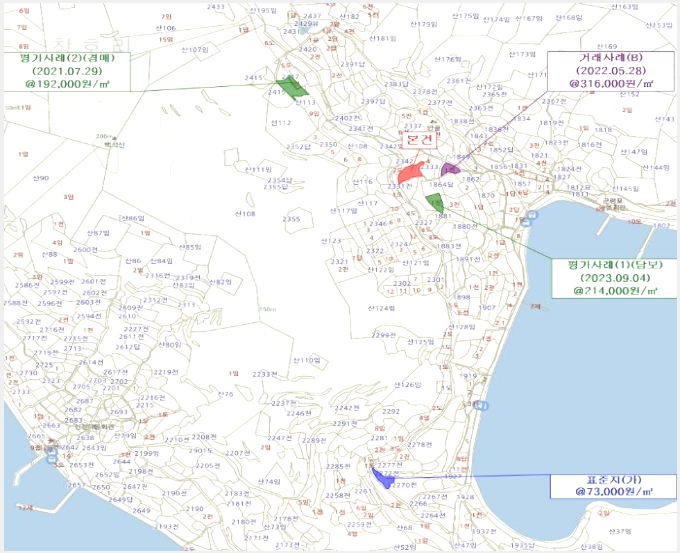Click the @192,000원/㎡ price text
Screen dimensions: 680x553
[x=67, y=84]
